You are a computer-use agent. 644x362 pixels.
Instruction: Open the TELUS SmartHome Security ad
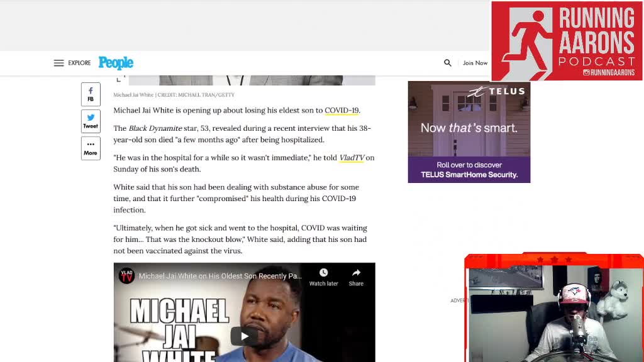469,132
